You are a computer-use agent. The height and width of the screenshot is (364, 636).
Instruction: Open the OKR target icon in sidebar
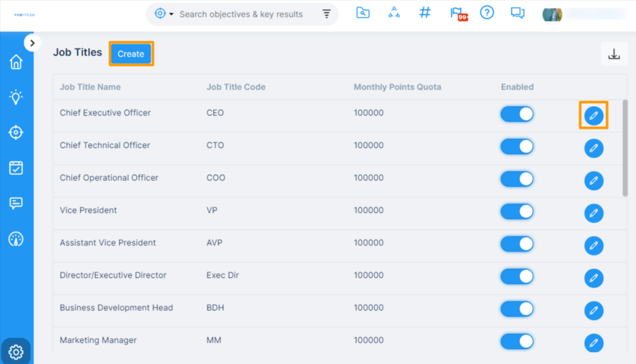[x=16, y=132]
